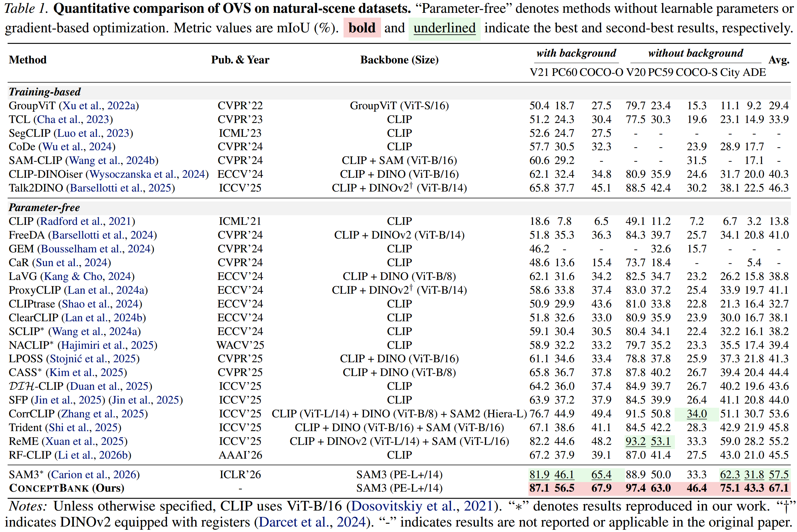Click the Radford et al., 2021 citation
The height and width of the screenshot is (532, 797).
pos(86,221)
